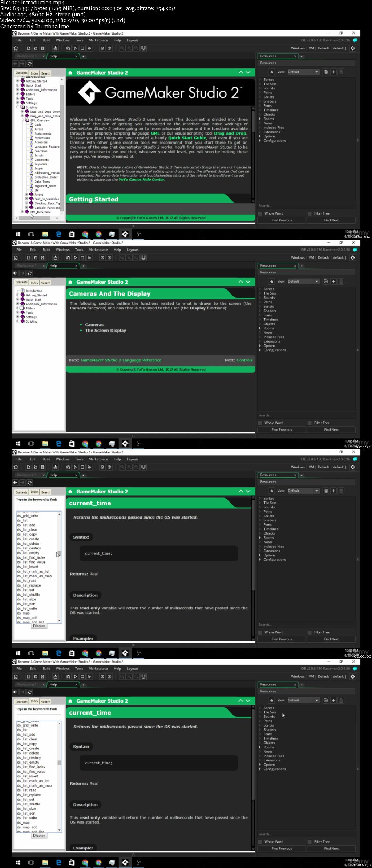Viewport: 372px width, 868px height.
Task: Click the Home toolbar icon in the 00:00:40 frame
Action: [x=16, y=48]
